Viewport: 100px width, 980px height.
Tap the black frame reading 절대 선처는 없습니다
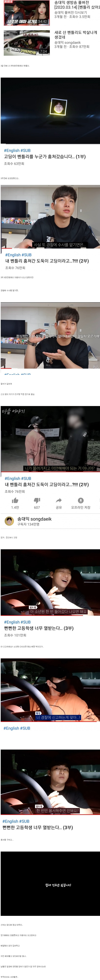pyautogui.click(x=50, y=883)
